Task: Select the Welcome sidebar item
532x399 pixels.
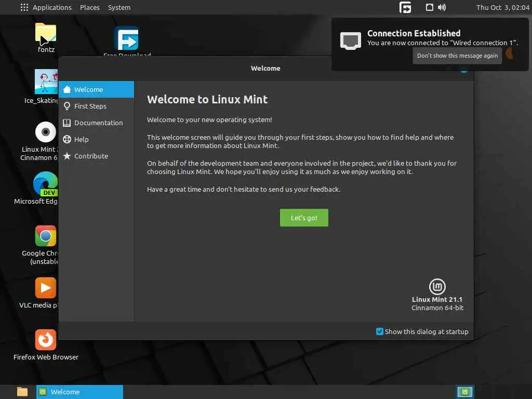Action: click(x=96, y=89)
